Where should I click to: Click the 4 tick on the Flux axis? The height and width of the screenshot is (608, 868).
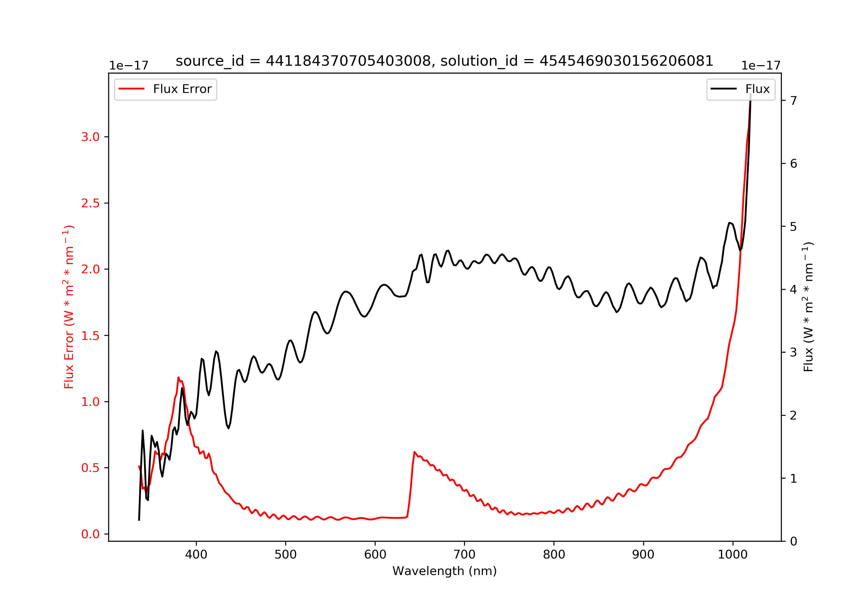[x=794, y=290]
